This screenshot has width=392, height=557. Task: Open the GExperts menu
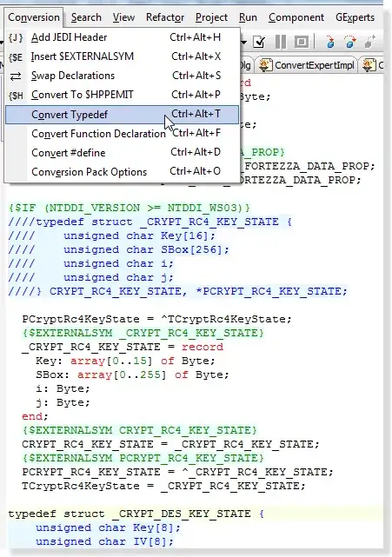click(x=355, y=17)
